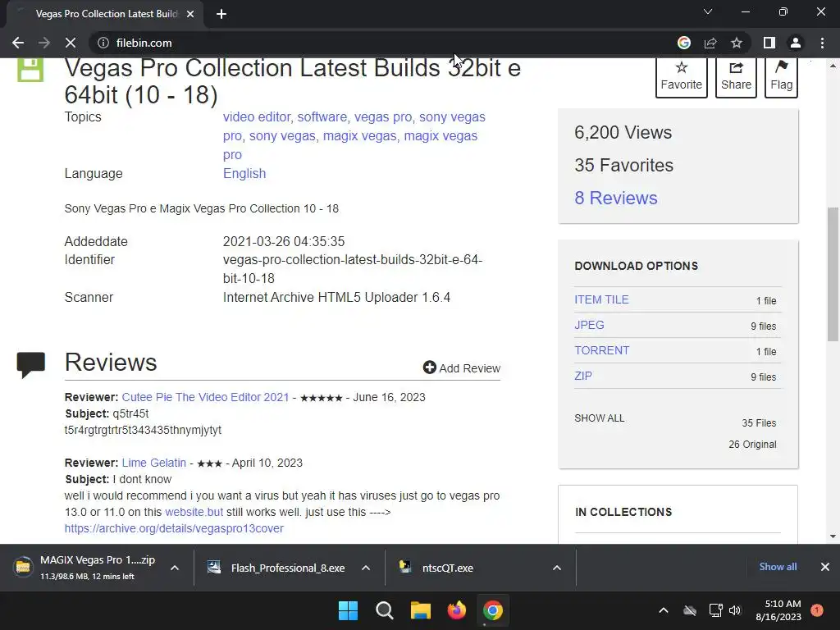Open the English language link
The width and height of the screenshot is (840, 630).
click(x=244, y=174)
